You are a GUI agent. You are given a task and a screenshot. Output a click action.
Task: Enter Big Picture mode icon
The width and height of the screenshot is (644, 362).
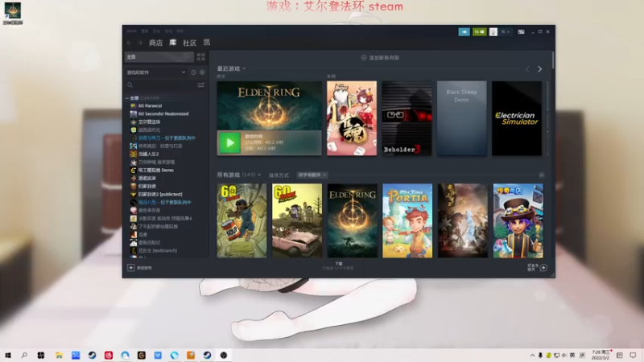click(x=521, y=31)
